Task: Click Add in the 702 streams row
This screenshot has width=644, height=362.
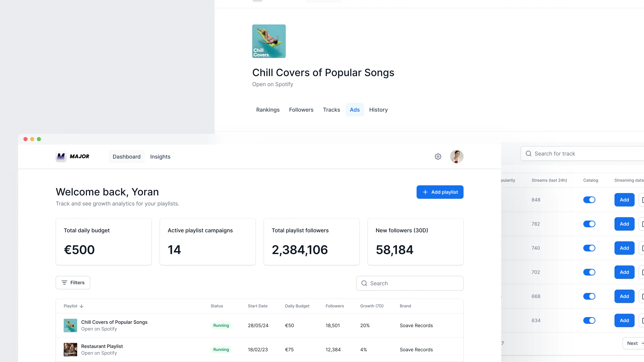Action: click(x=625, y=272)
